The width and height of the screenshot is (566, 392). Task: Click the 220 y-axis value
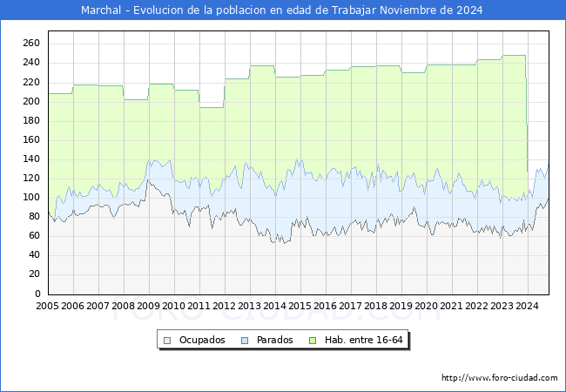[31, 82]
